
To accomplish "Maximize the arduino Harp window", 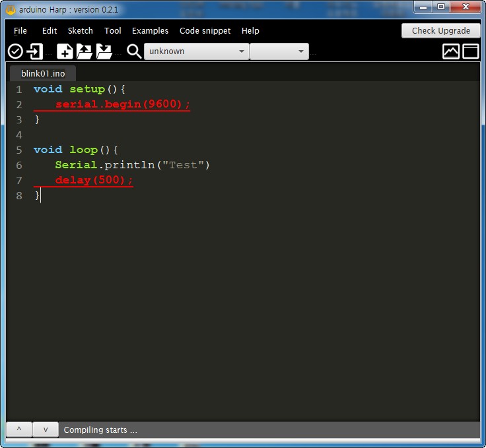I will 441,7.
